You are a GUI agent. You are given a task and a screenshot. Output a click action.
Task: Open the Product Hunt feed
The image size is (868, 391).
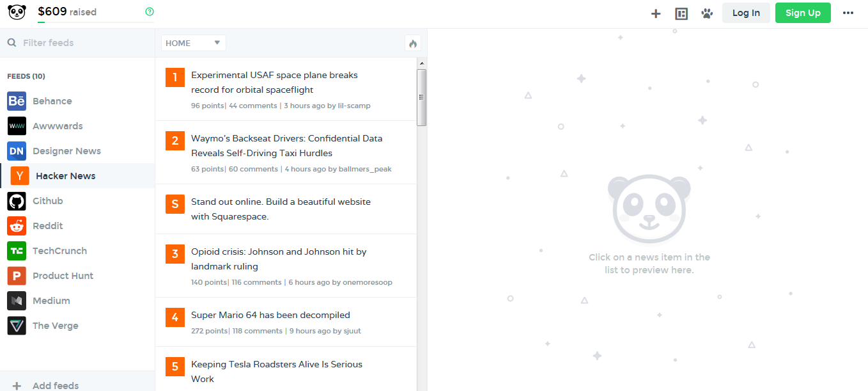63,276
